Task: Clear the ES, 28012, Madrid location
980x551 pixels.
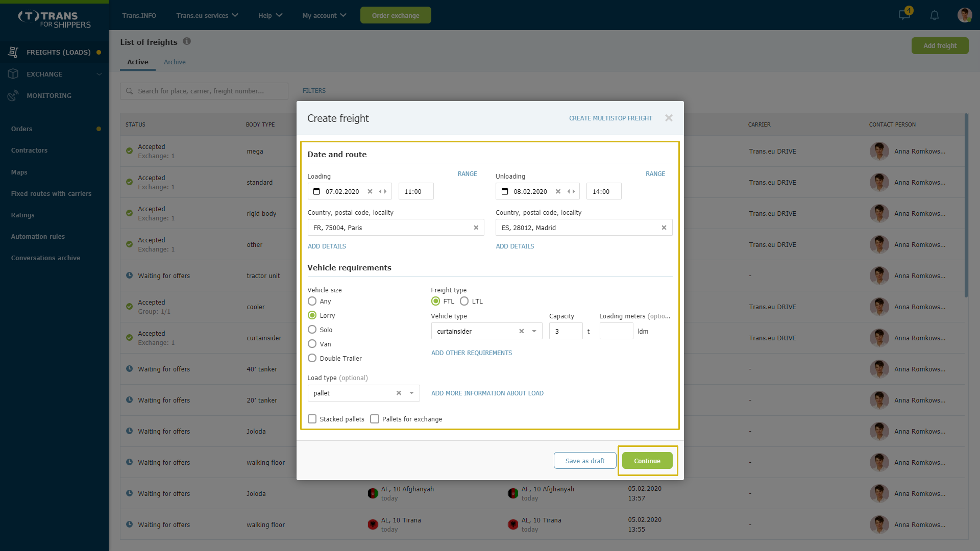Action: [664, 228]
